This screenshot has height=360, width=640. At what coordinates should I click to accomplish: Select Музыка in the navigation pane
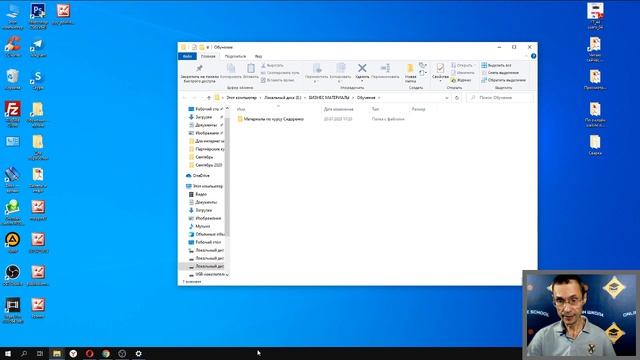(x=199, y=227)
